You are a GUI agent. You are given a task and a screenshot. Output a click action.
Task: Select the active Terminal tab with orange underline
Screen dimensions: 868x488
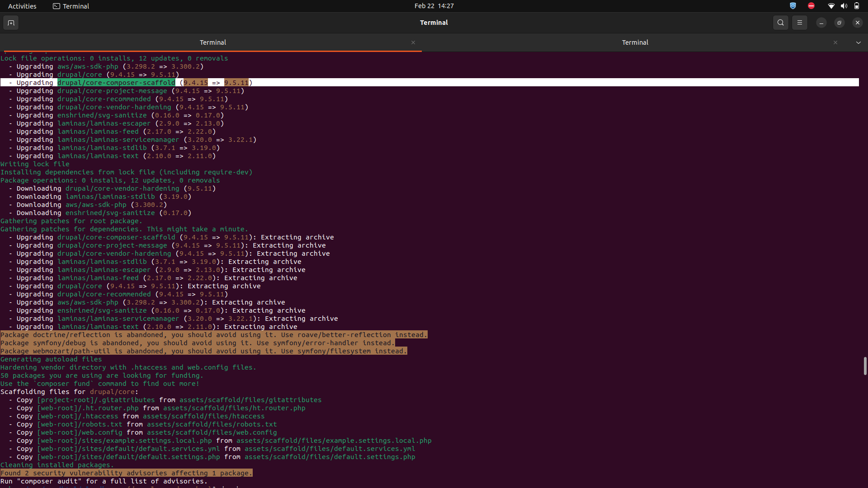coord(212,42)
